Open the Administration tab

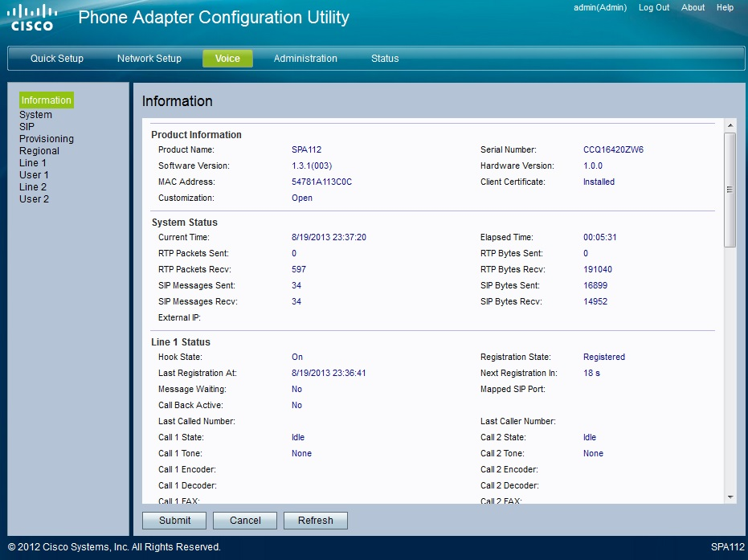(305, 58)
